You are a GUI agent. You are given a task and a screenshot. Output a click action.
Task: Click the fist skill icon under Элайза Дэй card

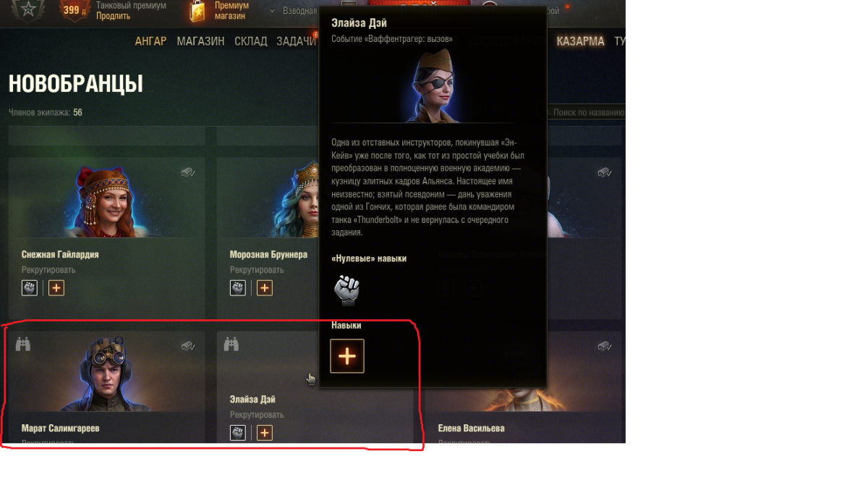(x=238, y=432)
